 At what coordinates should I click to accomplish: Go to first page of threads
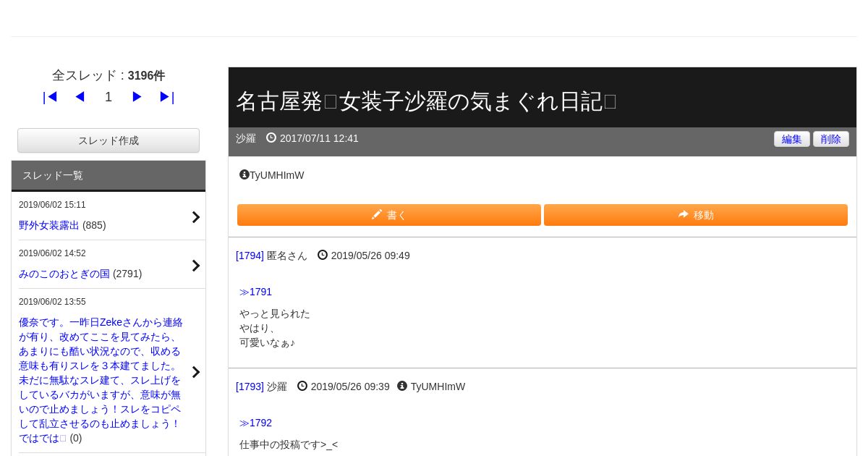[x=50, y=97]
